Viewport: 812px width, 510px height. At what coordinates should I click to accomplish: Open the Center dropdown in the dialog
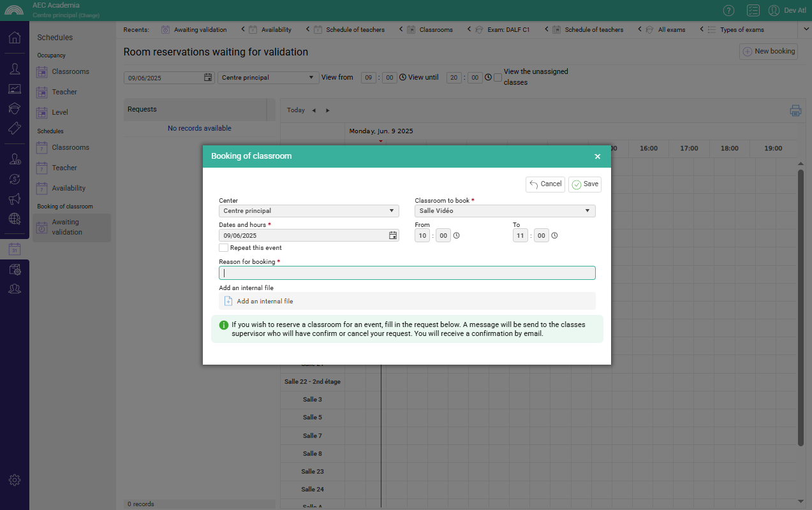(x=309, y=210)
